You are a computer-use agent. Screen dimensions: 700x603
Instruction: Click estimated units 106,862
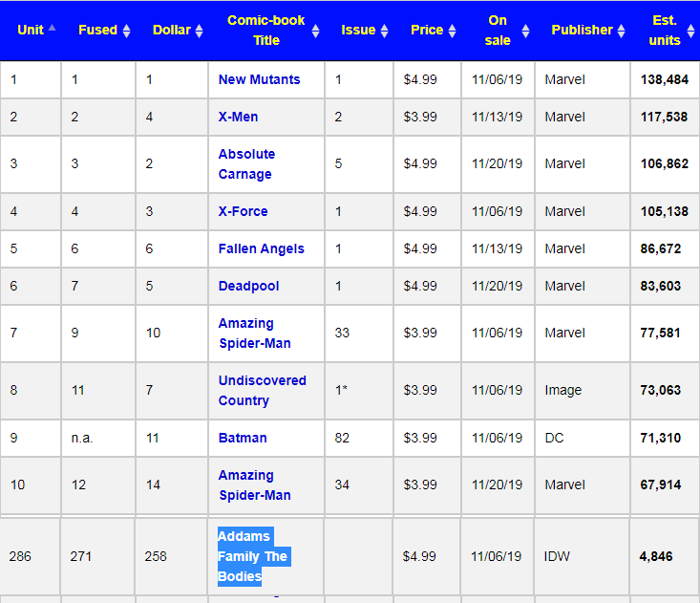665,164
